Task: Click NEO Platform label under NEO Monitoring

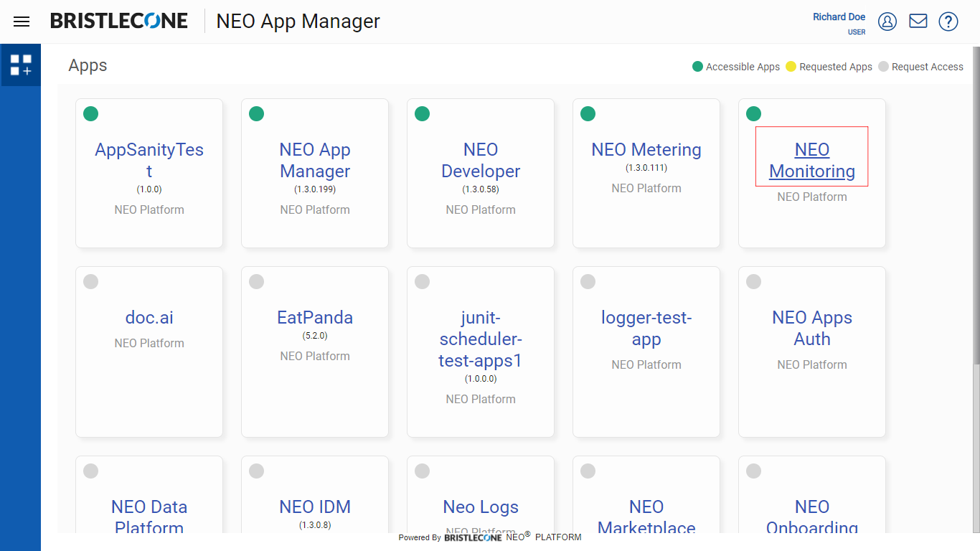Action: 812,197
